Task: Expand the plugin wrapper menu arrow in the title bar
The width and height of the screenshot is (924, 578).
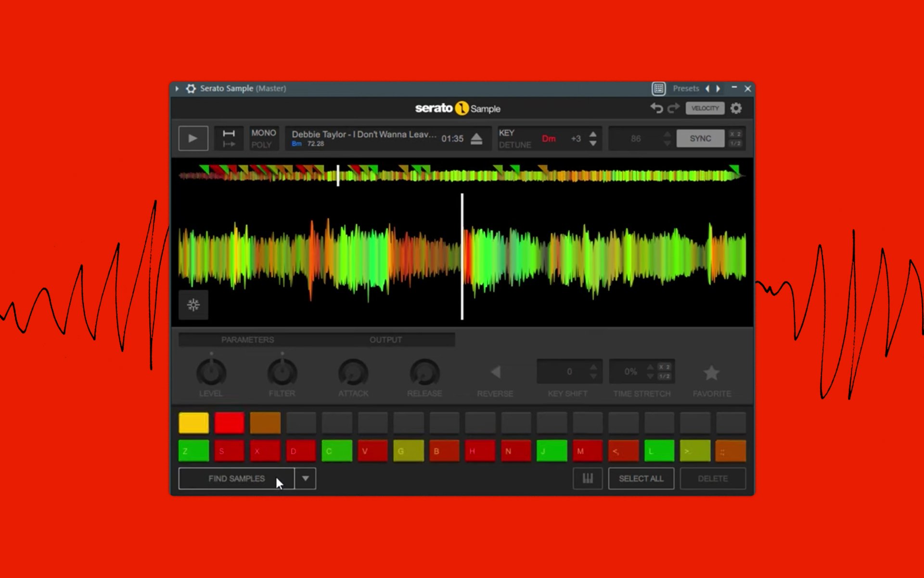Action: (177, 89)
